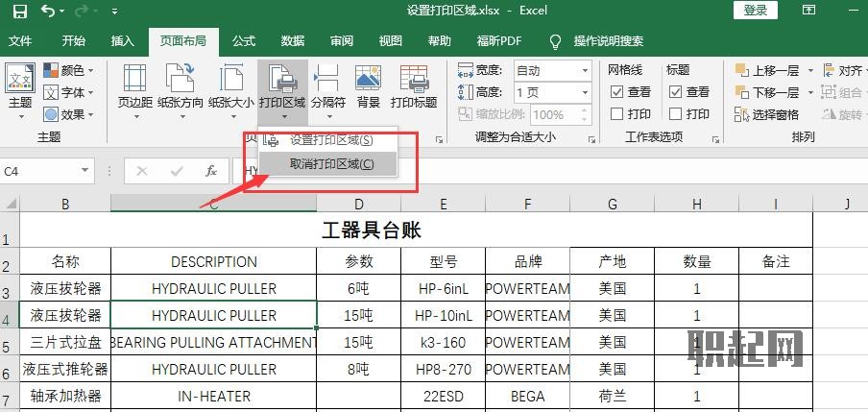The width and height of the screenshot is (868, 412).
Task: Click the Save icon in title bar
Action: coord(19,11)
